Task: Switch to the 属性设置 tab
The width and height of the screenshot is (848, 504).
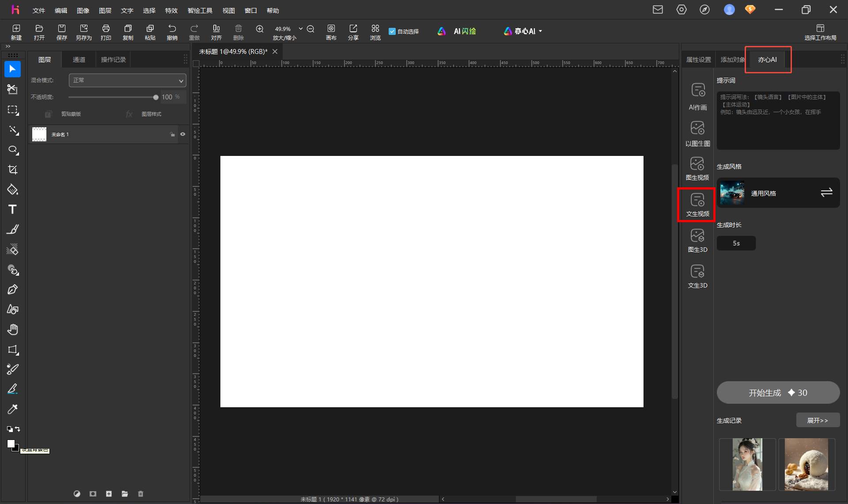Action: click(x=699, y=60)
